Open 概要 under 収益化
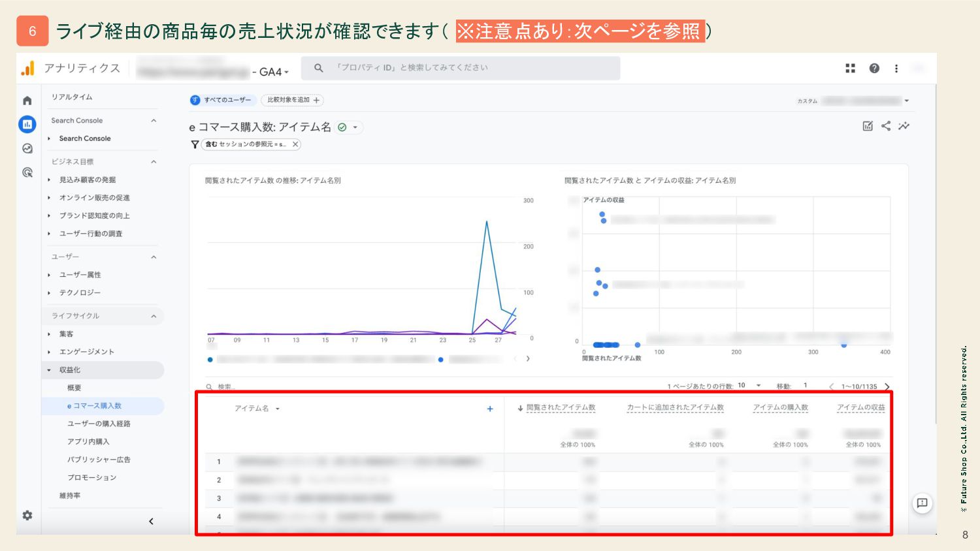The image size is (980, 551). pos(74,388)
